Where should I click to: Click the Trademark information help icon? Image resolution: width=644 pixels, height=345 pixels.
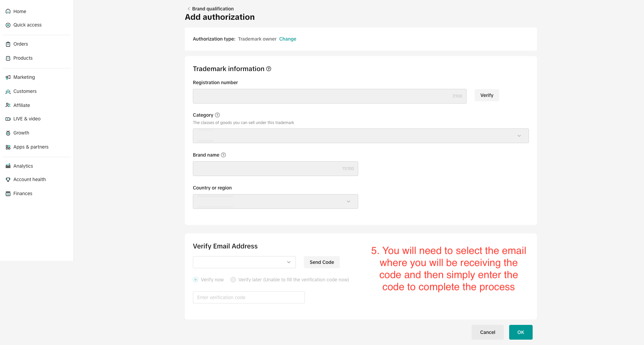click(x=269, y=69)
